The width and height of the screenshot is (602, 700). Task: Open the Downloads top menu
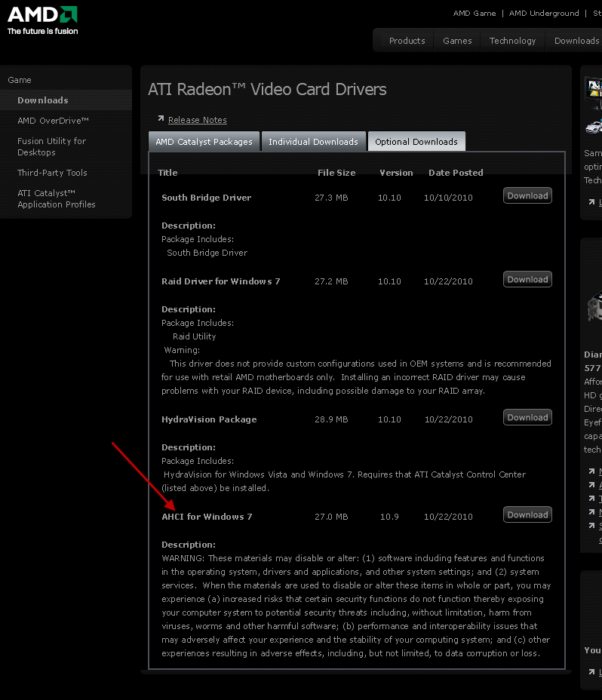(576, 41)
